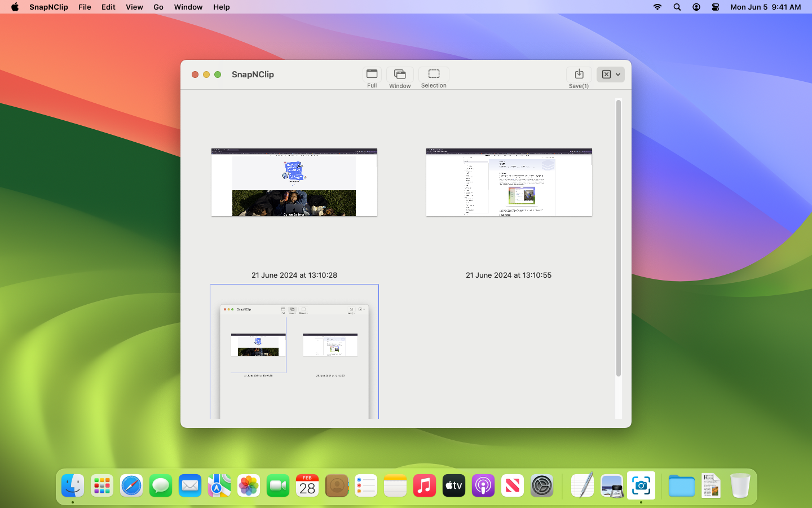Open Launchpad from the Dock
This screenshot has width=812, height=508.
click(x=102, y=485)
